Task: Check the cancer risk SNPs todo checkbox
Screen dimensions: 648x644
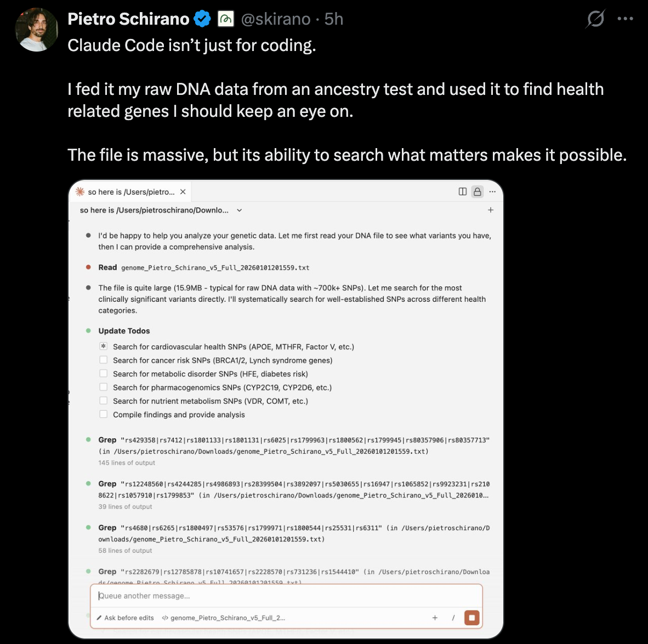Action: tap(103, 360)
